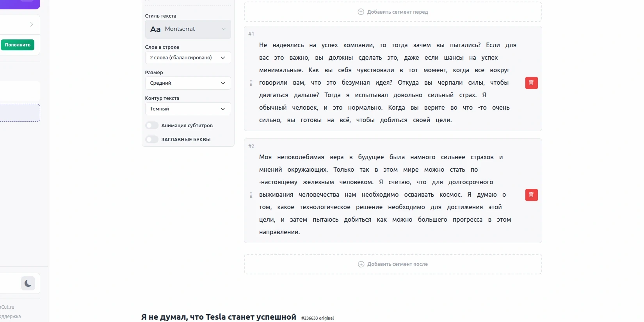Screen dimensions: 644x322
Task: Click the Aa font preview icon
Action: (155, 29)
